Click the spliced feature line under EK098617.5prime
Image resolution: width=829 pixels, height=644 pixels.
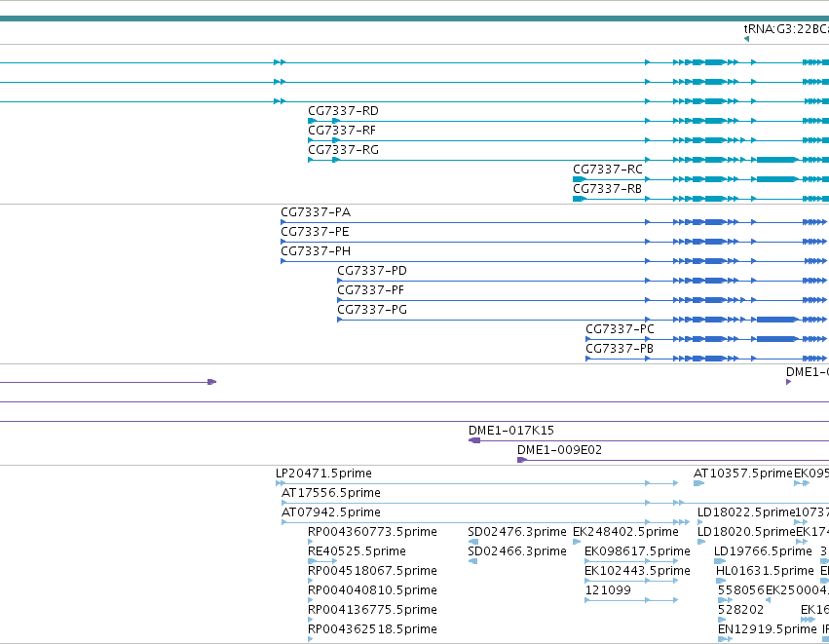click(631, 561)
